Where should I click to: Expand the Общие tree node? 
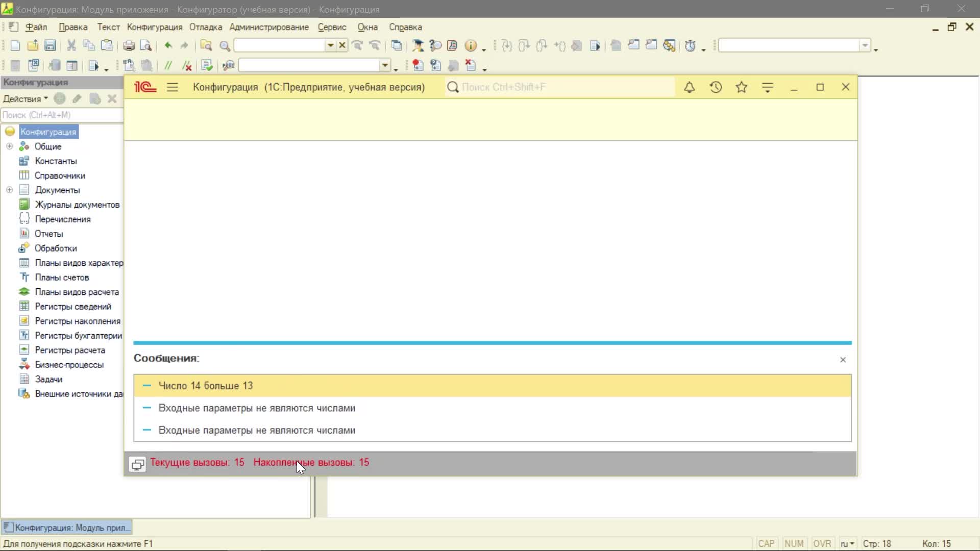pos(10,146)
